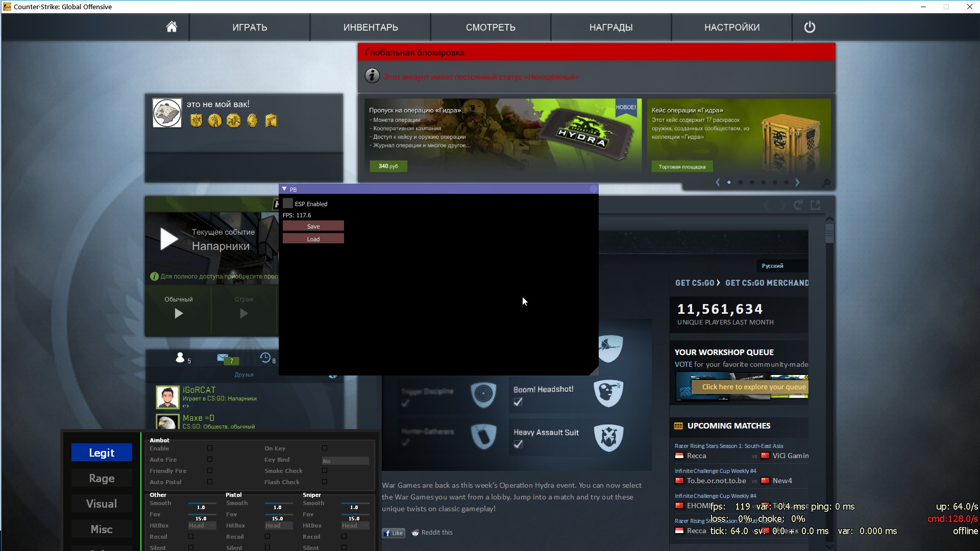Image resolution: width=980 pixels, height=551 pixels.
Task: Open the Other section HitBox dropdown
Action: tap(202, 525)
